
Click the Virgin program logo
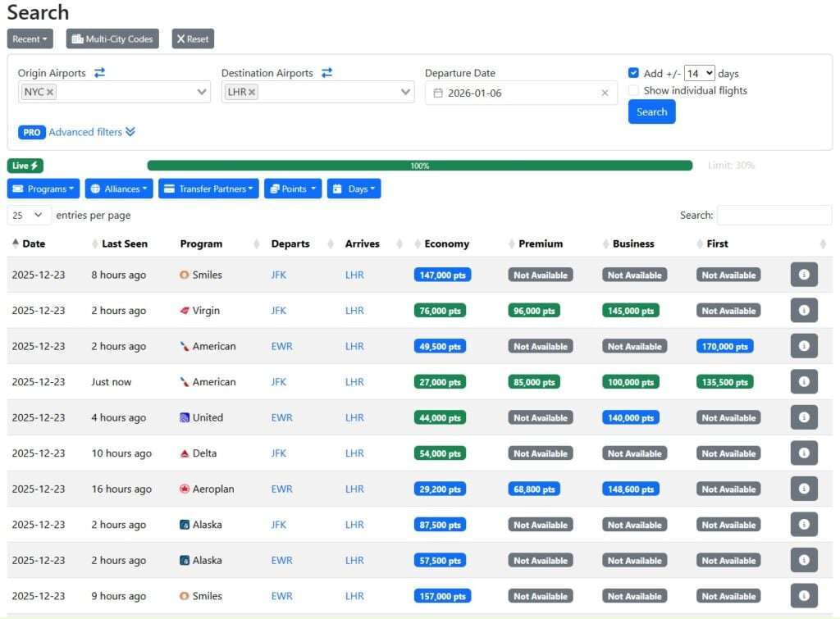click(185, 311)
